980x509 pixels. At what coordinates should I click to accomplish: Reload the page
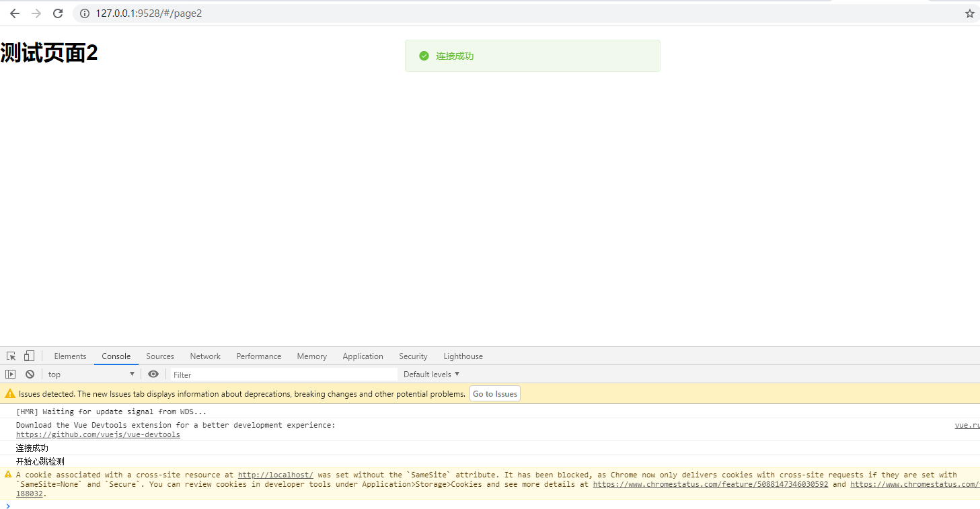coord(58,13)
